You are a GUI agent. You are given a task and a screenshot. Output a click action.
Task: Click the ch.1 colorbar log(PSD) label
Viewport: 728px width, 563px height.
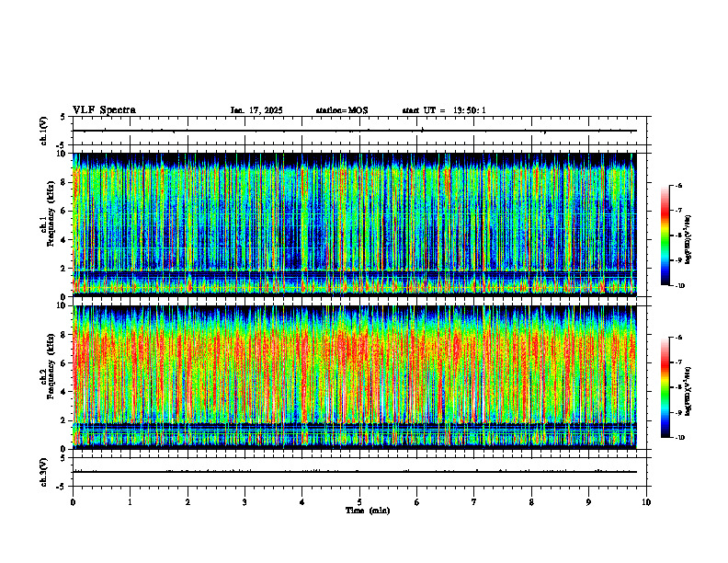(688, 239)
